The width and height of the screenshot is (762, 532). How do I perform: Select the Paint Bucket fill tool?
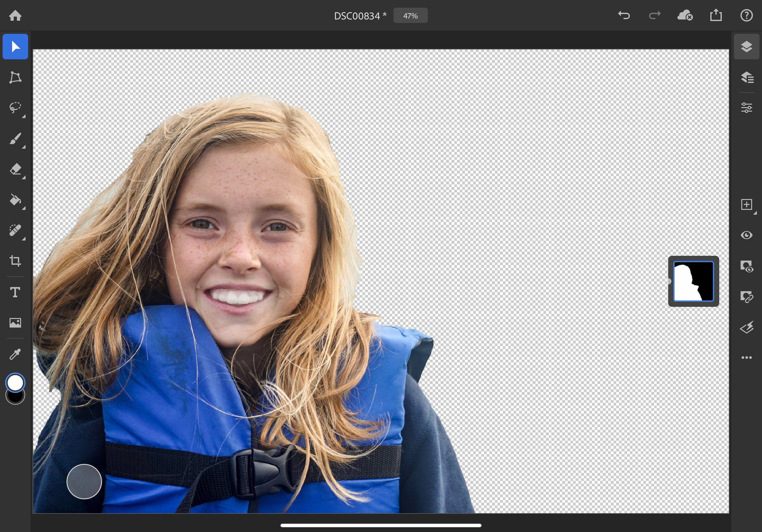(x=15, y=200)
